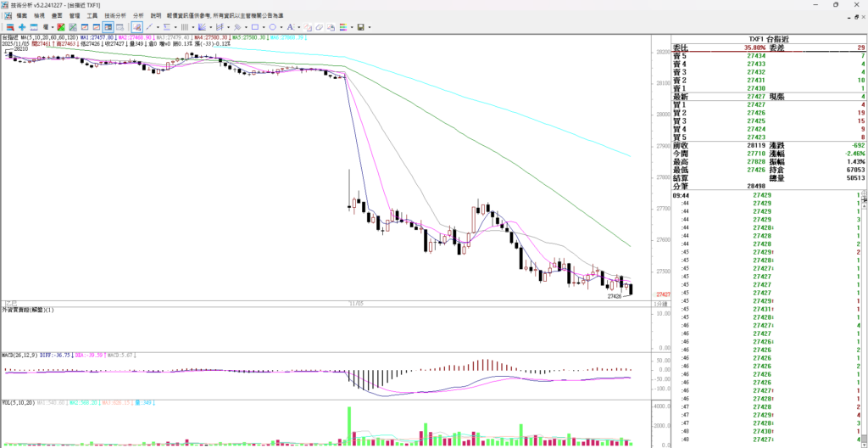The image size is (868, 448).
Task: Click the 賣1 price 27430 in order book
Action: pos(756,88)
